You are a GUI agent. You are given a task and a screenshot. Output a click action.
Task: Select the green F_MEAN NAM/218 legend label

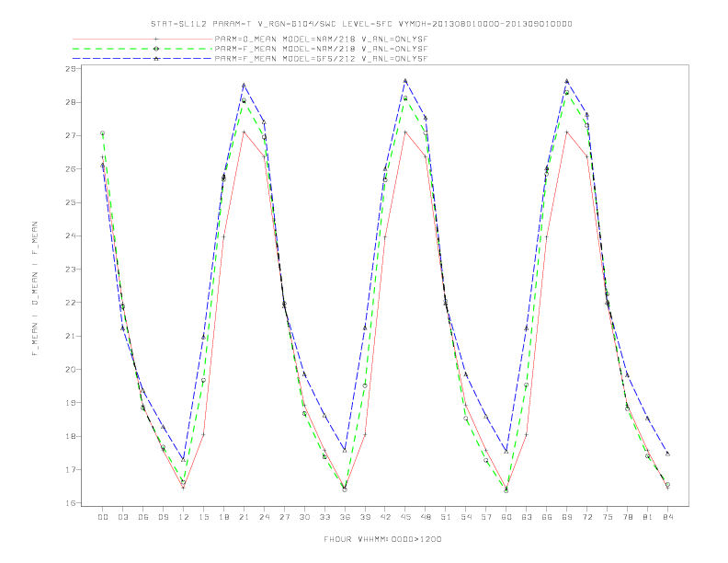click(x=321, y=49)
